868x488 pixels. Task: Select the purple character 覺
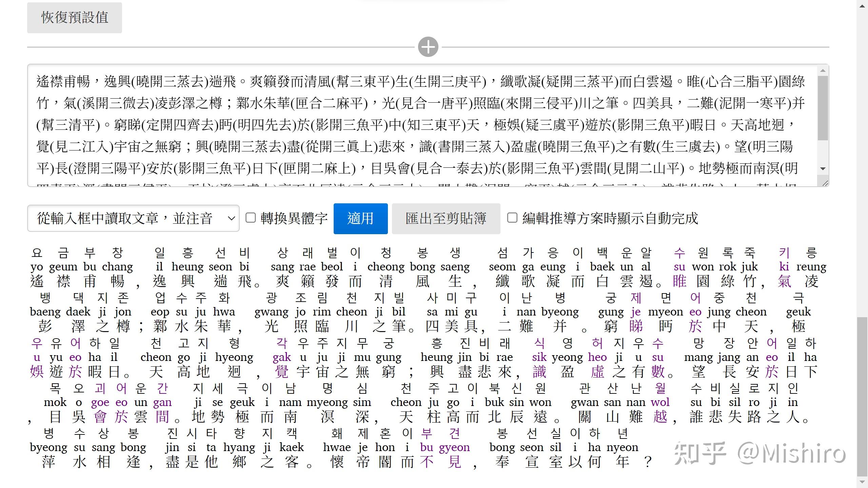[x=282, y=372]
